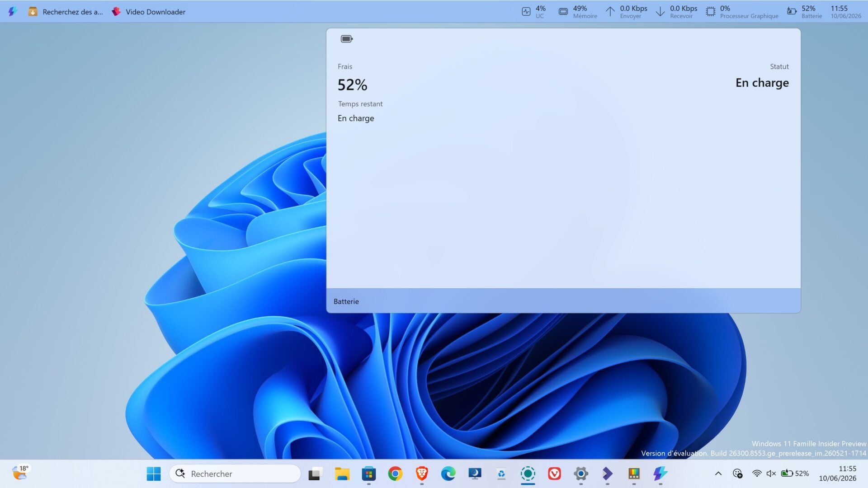Image resolution: width=868 pixels, height=488 pixels.
Task: Click the monitor with moon taskbar icon
Action: pos(475,474)
